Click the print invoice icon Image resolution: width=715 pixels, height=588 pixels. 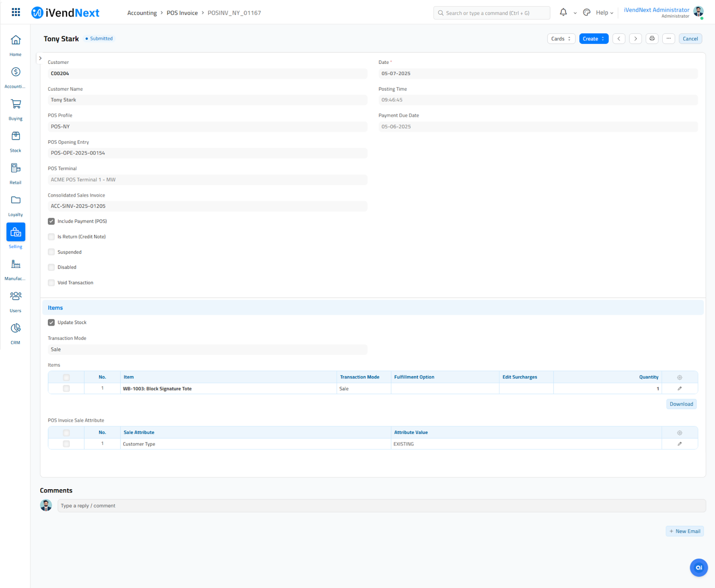(652, 38)
